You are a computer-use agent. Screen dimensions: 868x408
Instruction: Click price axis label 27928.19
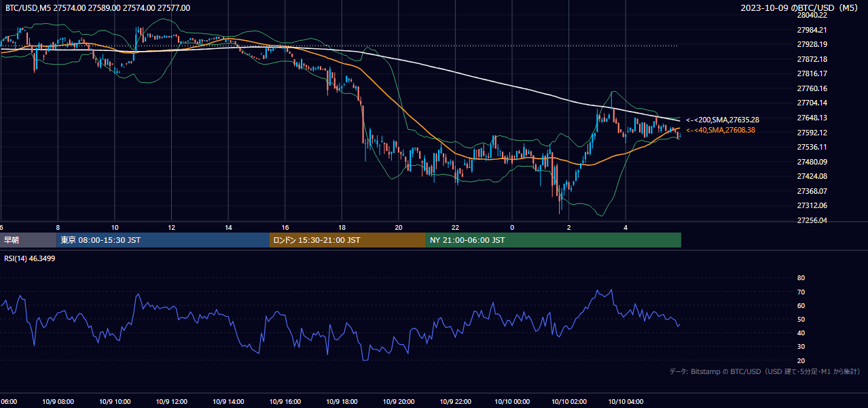coord(812,44)
